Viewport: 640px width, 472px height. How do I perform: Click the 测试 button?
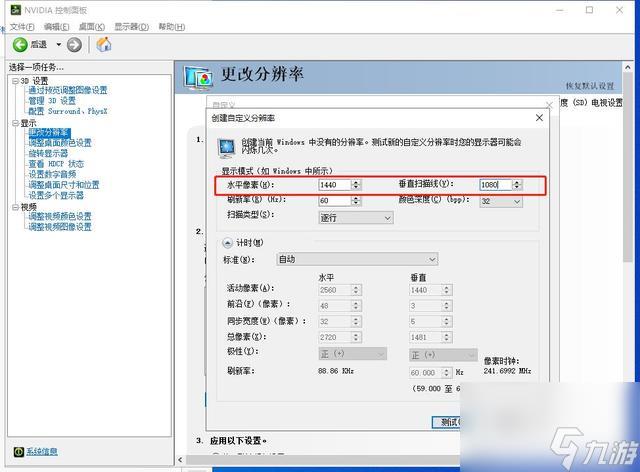coord(447,422)
